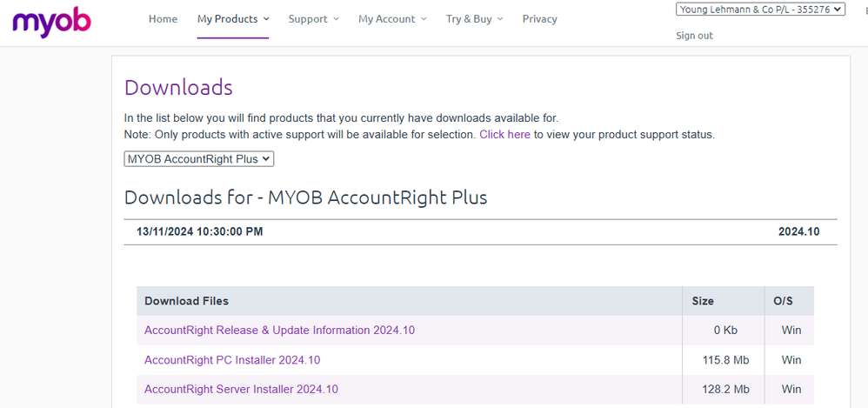Download AccountRight Server Installer 2024.10
This screenshot has height=408, width=868.
coord(241,390)
